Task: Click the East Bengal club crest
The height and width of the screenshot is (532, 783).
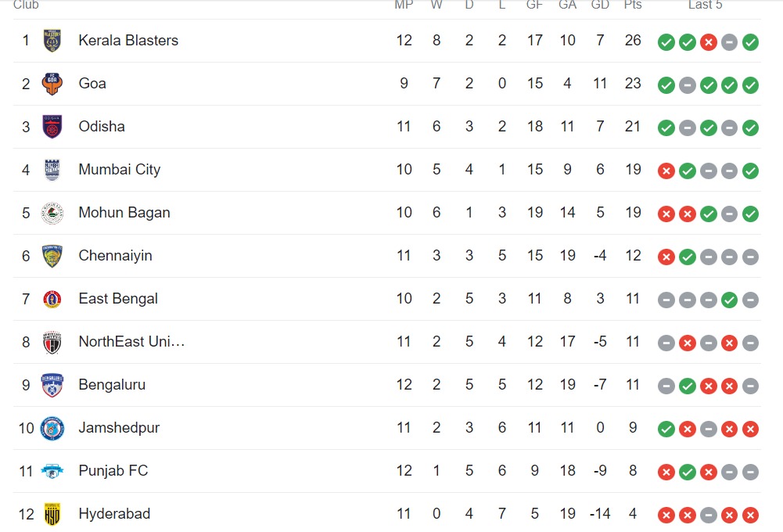Action: [x=52, y=299]
